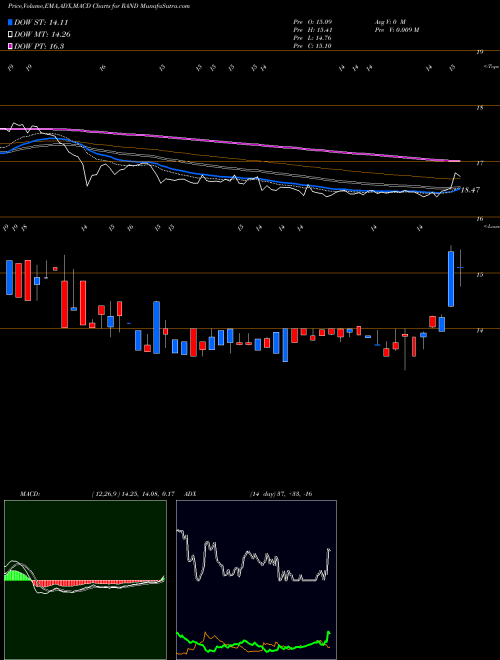Click the green +DI line in ADX panel

pyautogui.click(x=253, y=644)
